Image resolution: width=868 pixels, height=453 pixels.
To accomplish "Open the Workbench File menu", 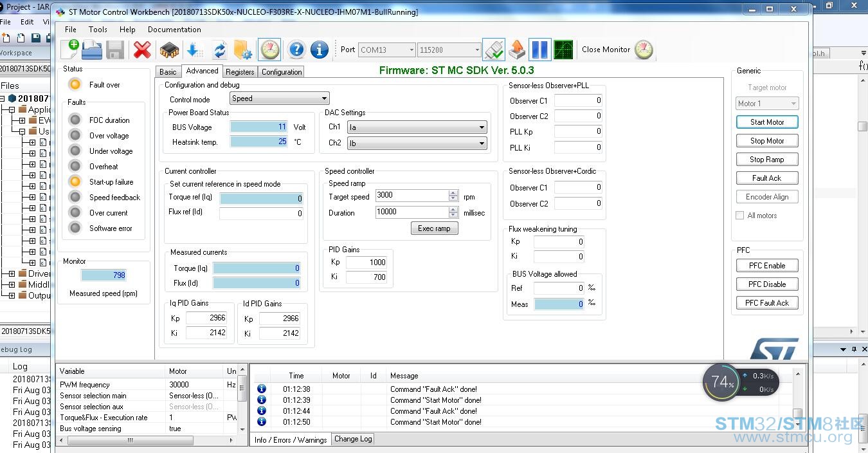I will [x=71, y=30].
